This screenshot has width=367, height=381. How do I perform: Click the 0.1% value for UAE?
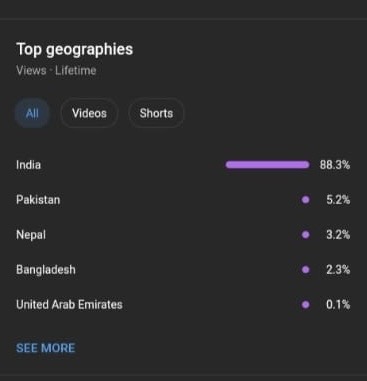point(338,304)
